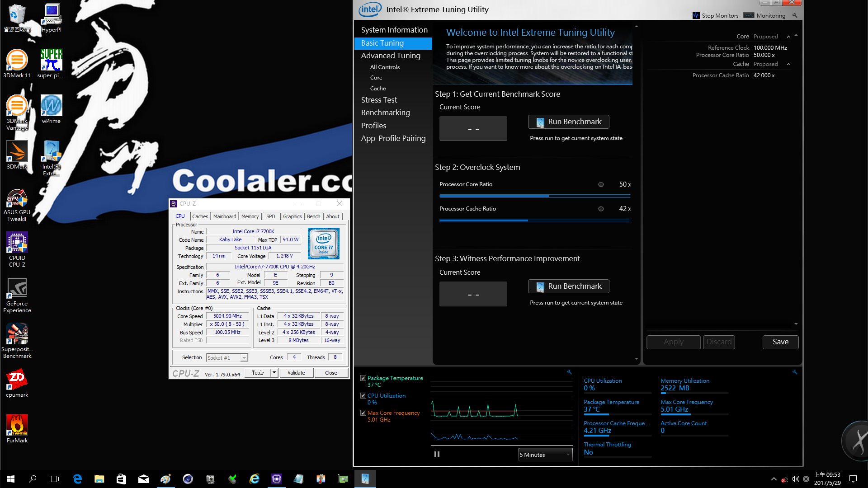Open the HyperPI desktop shortcut
The width and height of the screenshot is (868, 488).
[52, 18]
